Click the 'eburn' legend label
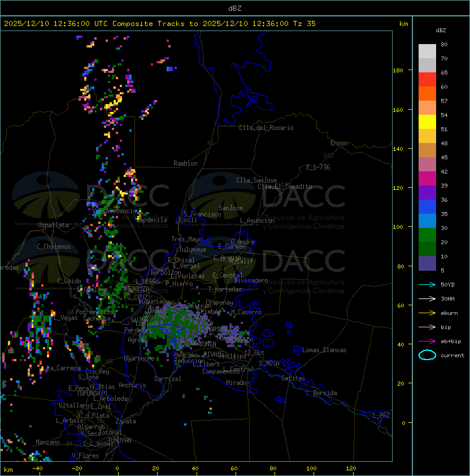The image size is (470, 476). click(x=449, y=313)
